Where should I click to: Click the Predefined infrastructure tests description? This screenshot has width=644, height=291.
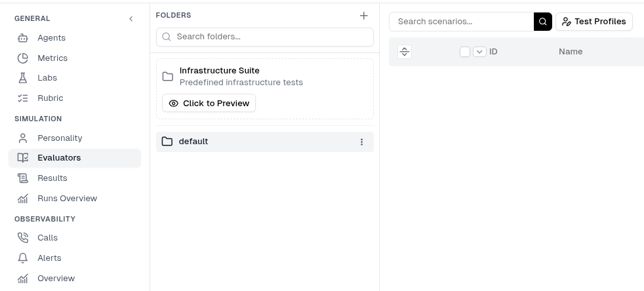point(241,83)
